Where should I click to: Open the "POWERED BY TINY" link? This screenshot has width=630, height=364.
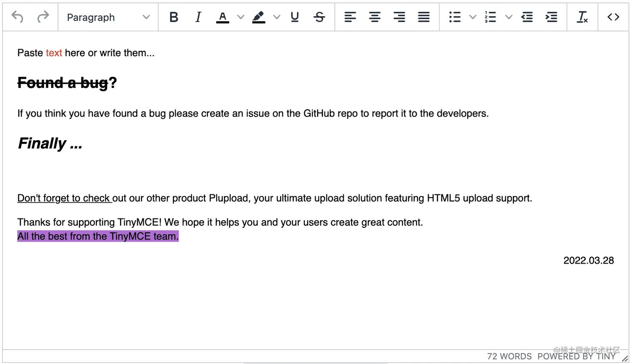click(x=576, y=357)
